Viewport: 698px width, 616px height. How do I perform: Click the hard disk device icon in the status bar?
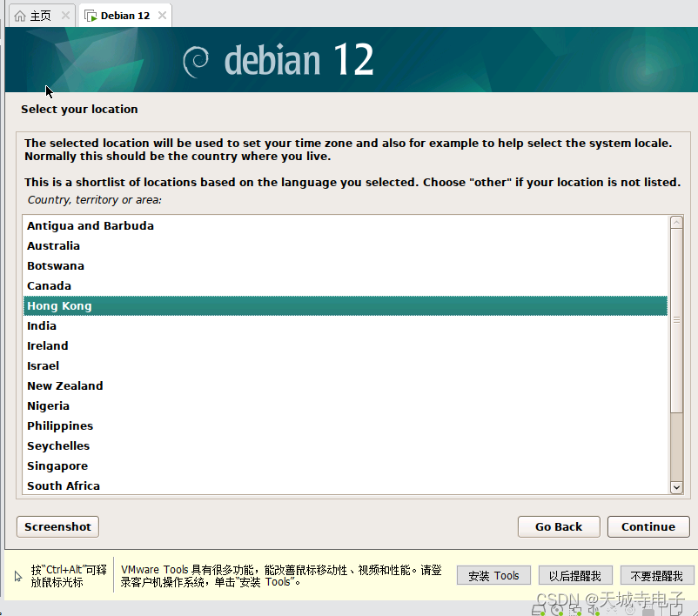point(536,608)
